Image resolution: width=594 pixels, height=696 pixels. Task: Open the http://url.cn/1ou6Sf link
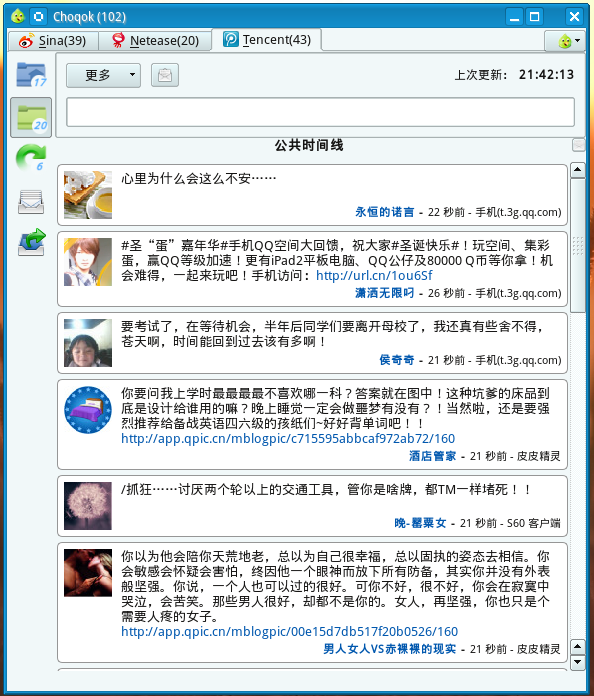click(x=374, y=276)
